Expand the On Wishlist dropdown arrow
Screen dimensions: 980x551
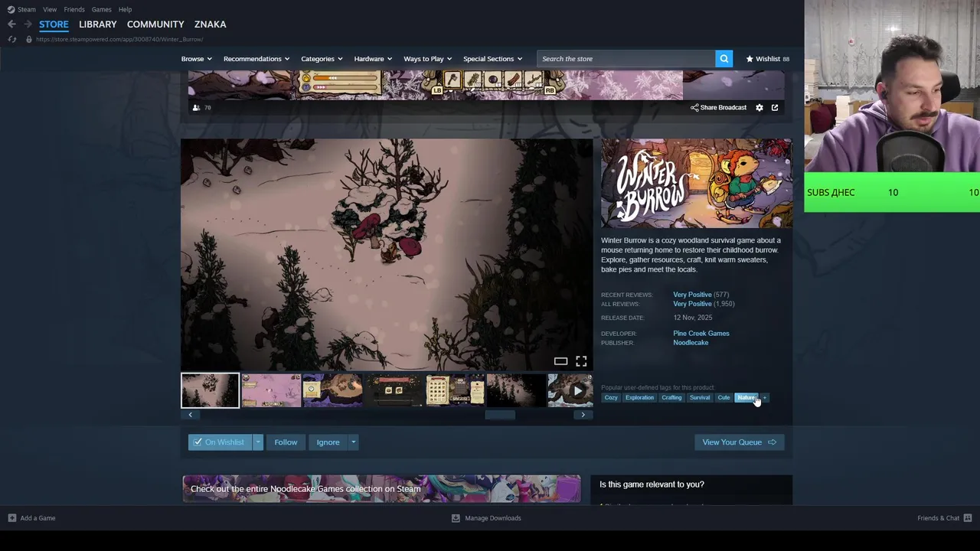pos(258,442)
